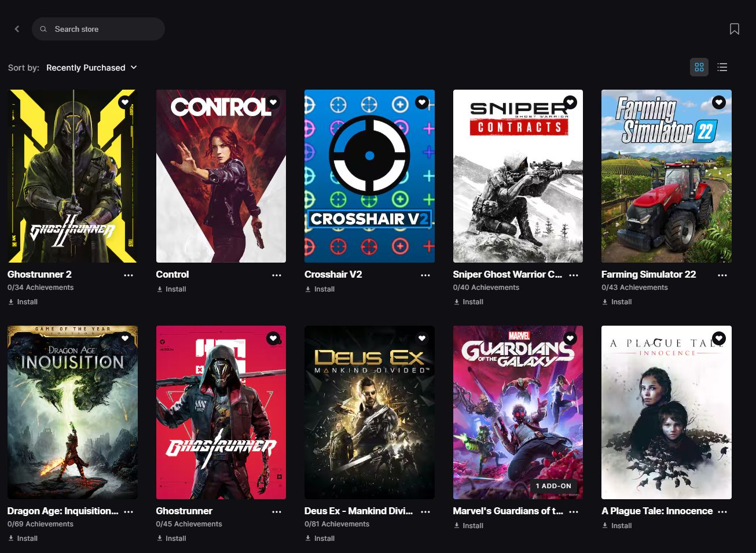Toggle favorite heart on Guardians of the Galaxy
This screenshot has width=756, height=553.
(x=570, y=338)
